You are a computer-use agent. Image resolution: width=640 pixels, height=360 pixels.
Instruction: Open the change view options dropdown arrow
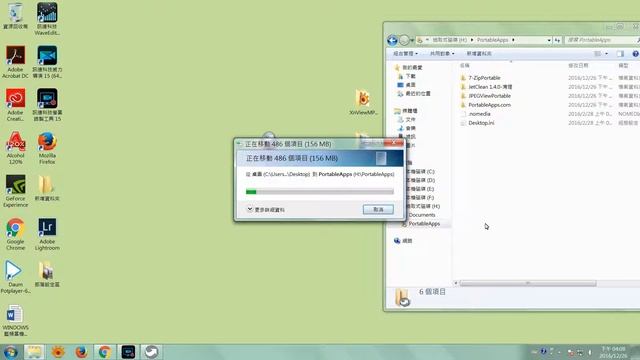[x=607, y=54]
